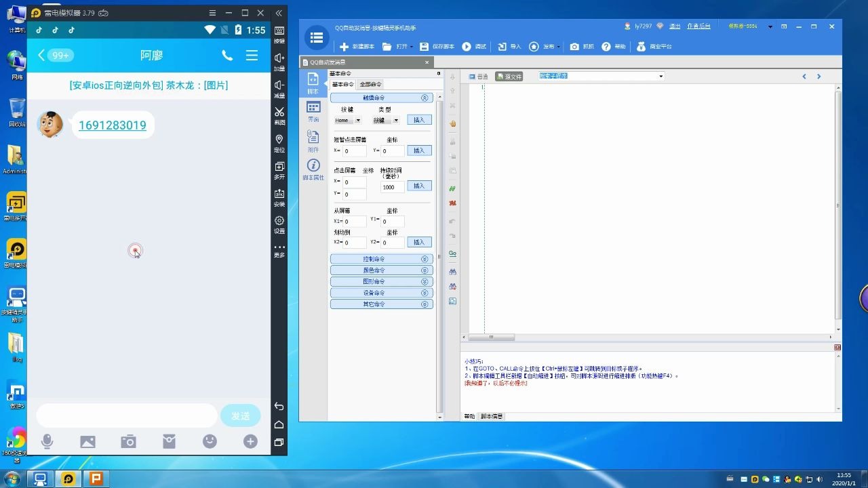This screenshot has height=488, width=868.
Task: Click 抓抓 camera capture tool
Action: tap(582, 47)
